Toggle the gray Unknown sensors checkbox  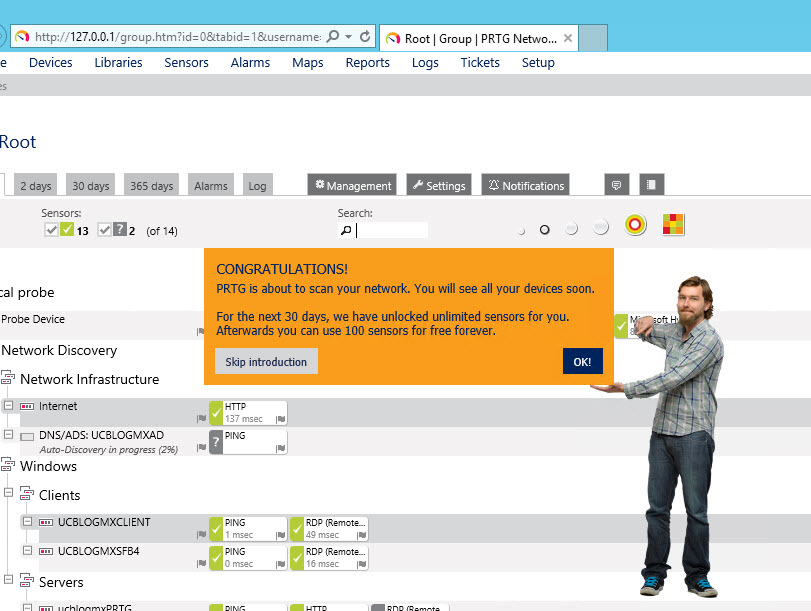[x=104, y=230]
